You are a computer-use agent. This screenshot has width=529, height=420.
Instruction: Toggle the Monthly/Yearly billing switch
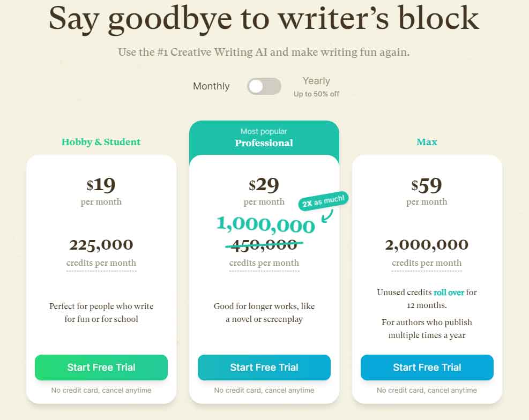(264, 86)
